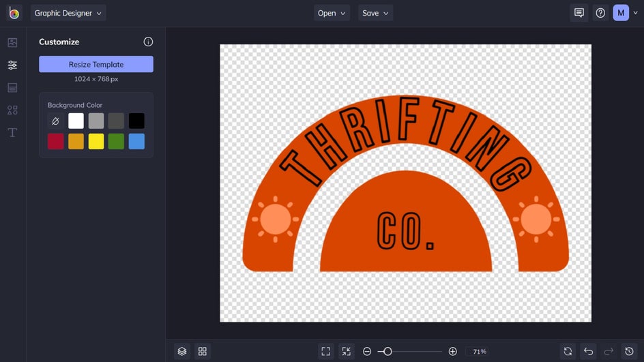Select the Text tool sidebar icon
The width and height of the screenshot is (644, 362).
[x=12, y=132]
